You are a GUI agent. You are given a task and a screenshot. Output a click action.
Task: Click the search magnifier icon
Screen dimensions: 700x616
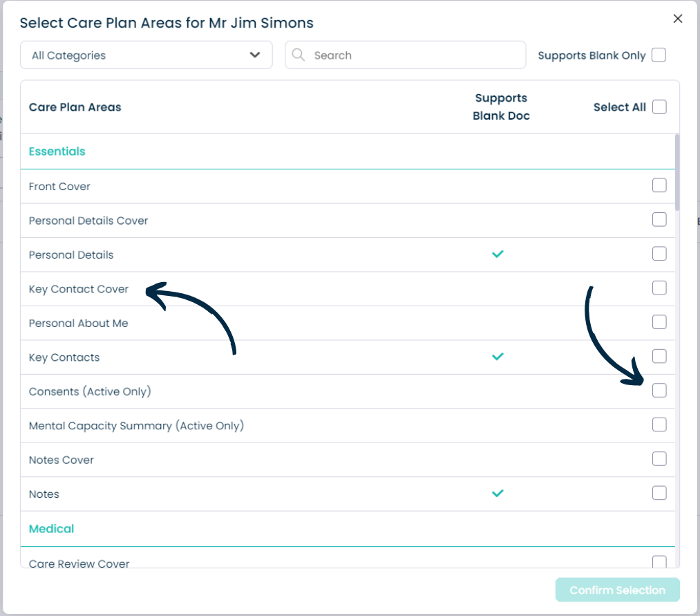[x=298, y=55]
